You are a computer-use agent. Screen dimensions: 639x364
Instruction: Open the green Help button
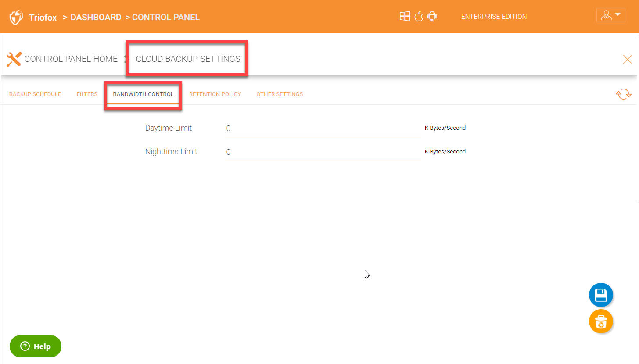coord(36,346)
